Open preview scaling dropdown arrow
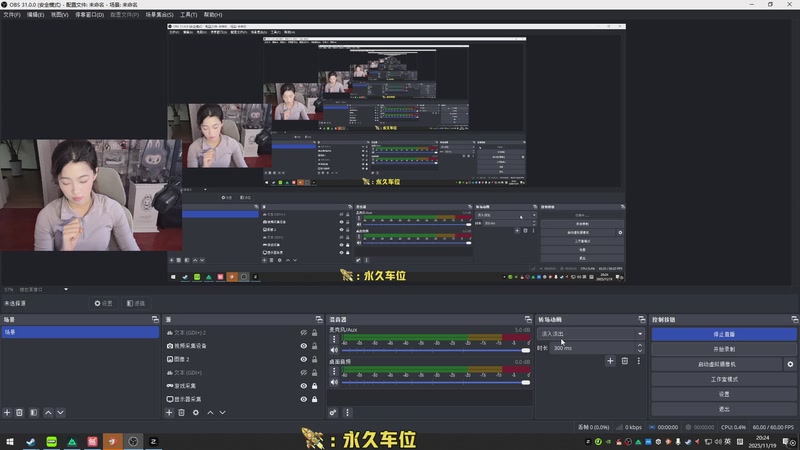800x450 pixels. click(66, 289)
